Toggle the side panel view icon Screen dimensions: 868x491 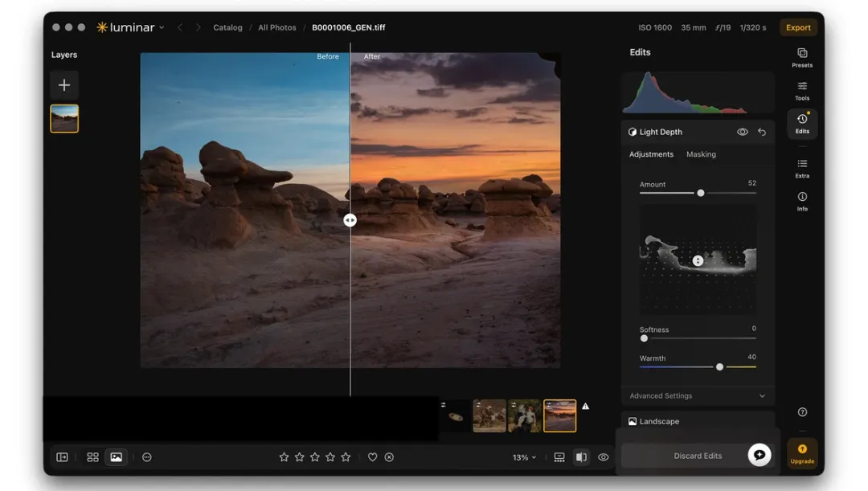[x=62, y=457]
